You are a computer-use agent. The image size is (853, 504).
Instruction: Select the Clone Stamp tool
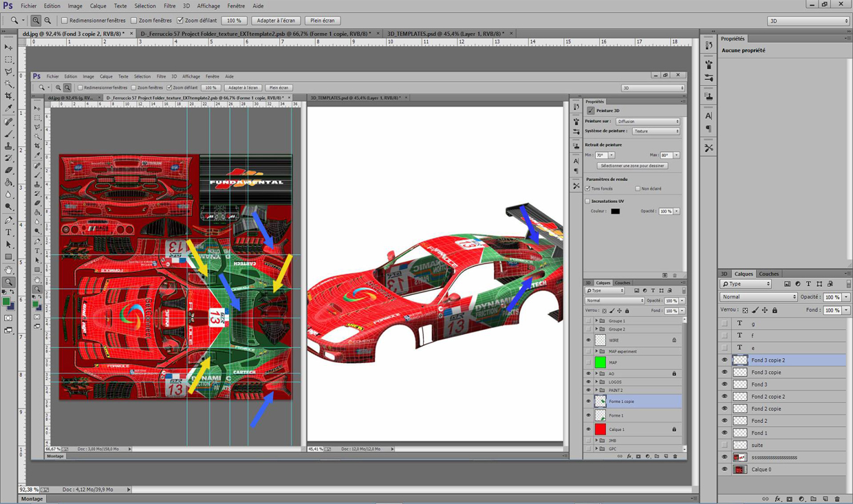pos(9,146)
